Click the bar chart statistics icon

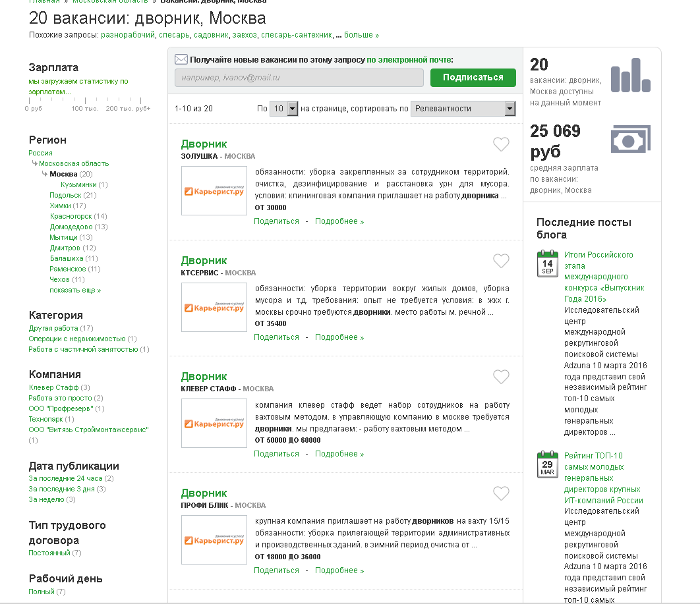tap(630, 75)
